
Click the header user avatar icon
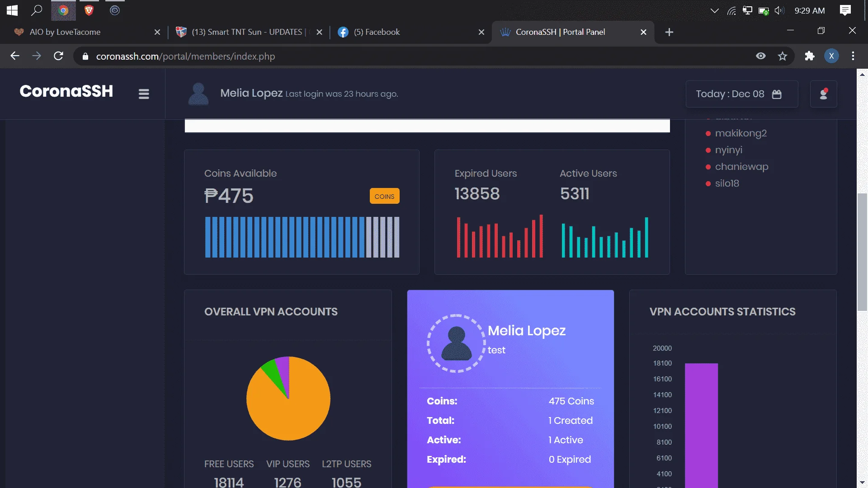pyautogui.click(x=198, y=94)
